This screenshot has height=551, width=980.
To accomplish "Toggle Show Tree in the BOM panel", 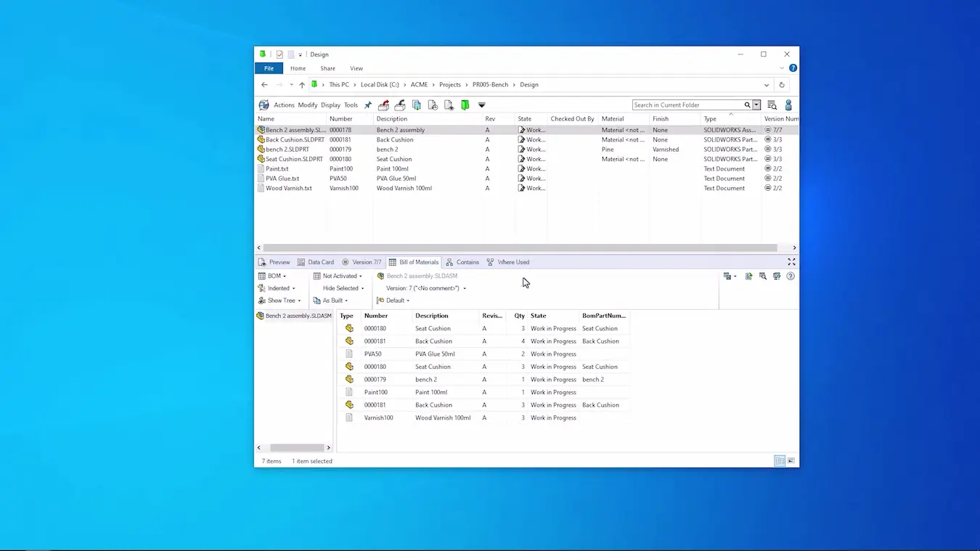I will (x=279, y=300).
